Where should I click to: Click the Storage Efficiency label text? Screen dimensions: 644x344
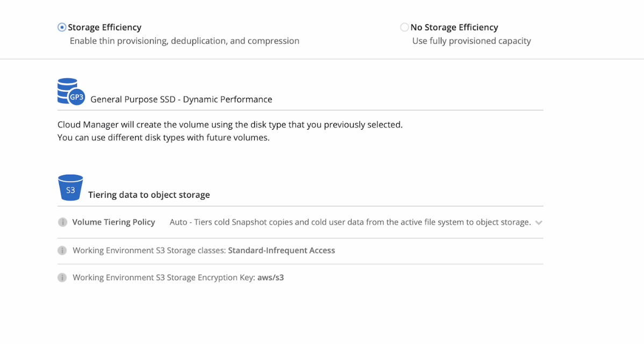pos(104,27)
